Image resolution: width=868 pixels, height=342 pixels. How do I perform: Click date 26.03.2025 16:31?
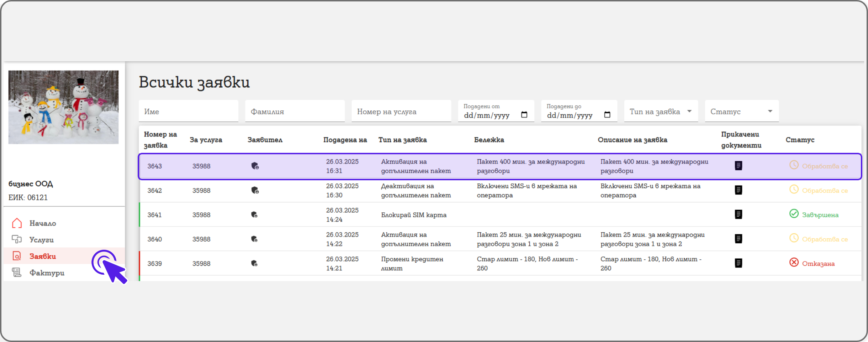(342, 166)
